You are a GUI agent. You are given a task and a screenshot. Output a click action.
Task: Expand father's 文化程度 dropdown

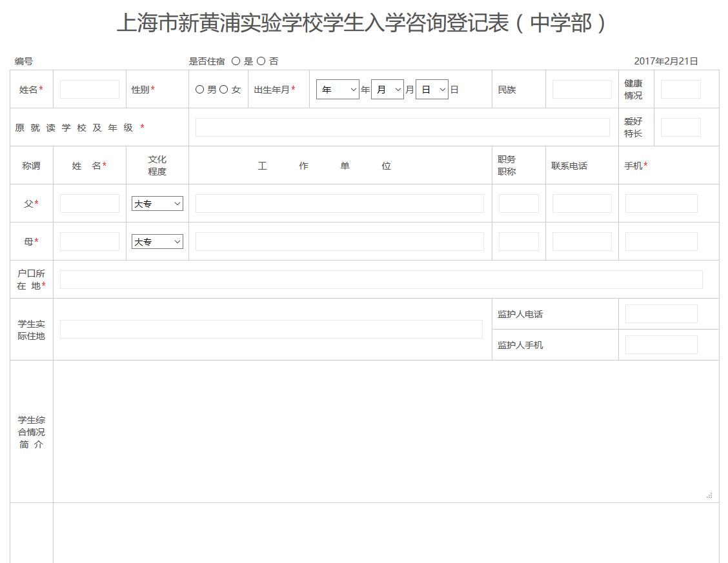(157, 204)
